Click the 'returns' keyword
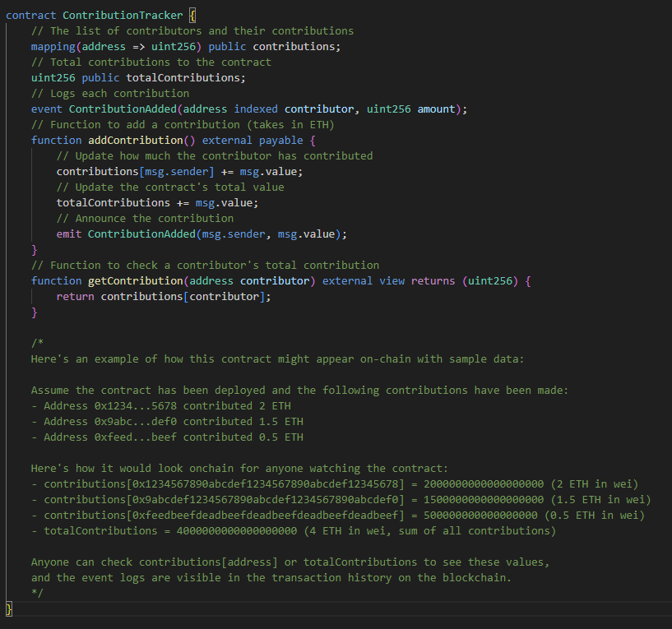Screen dimensions: 672x629 coord(433,281)
